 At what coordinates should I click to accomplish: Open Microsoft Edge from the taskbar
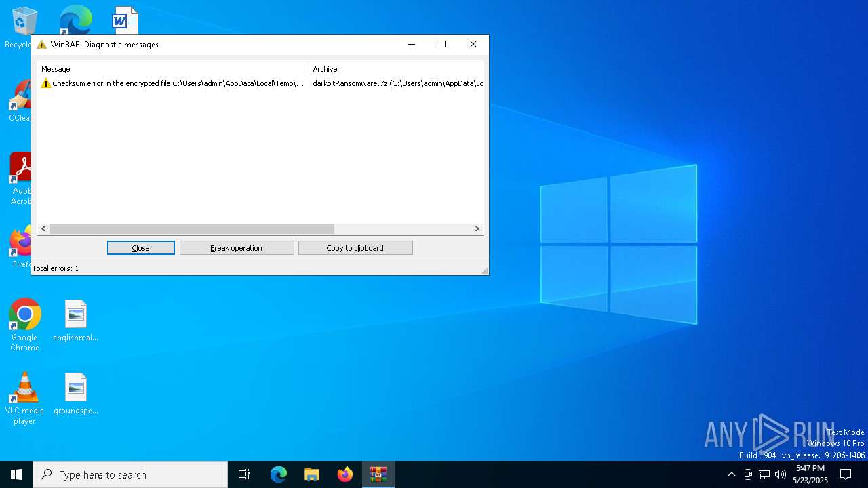[x=279, y=474]
